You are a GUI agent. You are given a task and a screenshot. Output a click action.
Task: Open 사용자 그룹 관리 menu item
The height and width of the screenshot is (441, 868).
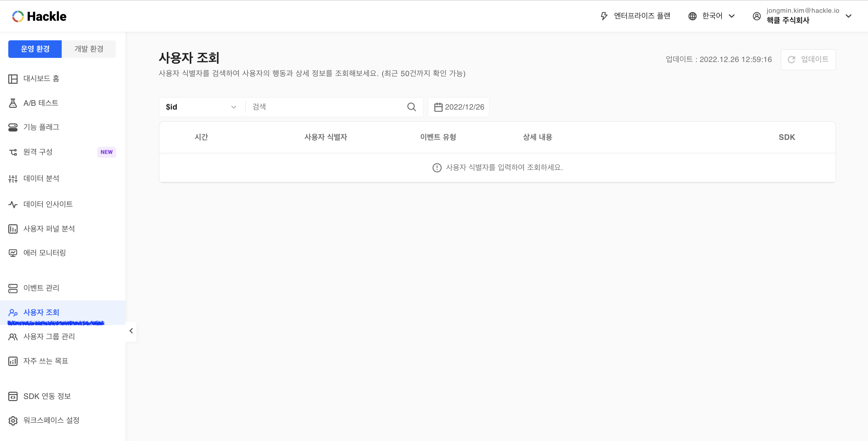(x=49, y=337)
